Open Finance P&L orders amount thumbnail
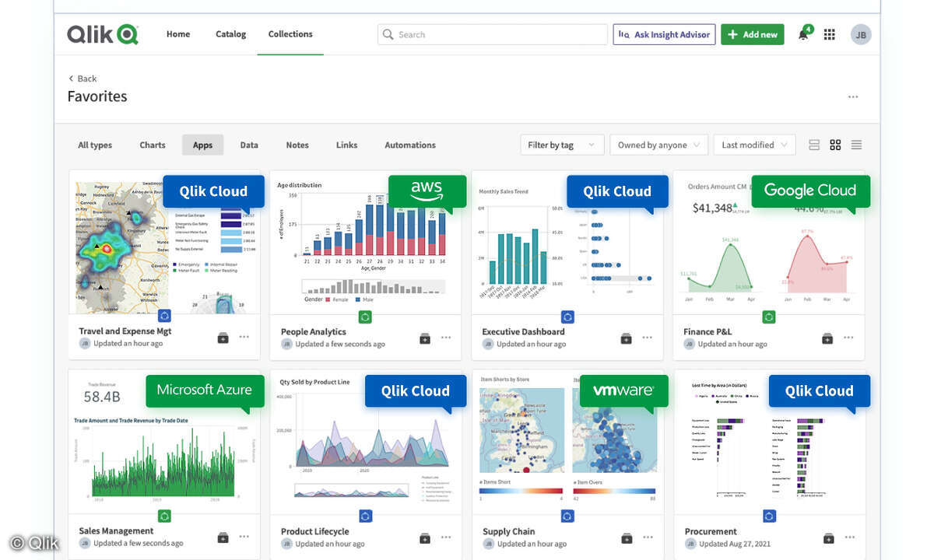The width and height of the screenshot is (934, 560). pyautogui.click(x=769, y=242)
